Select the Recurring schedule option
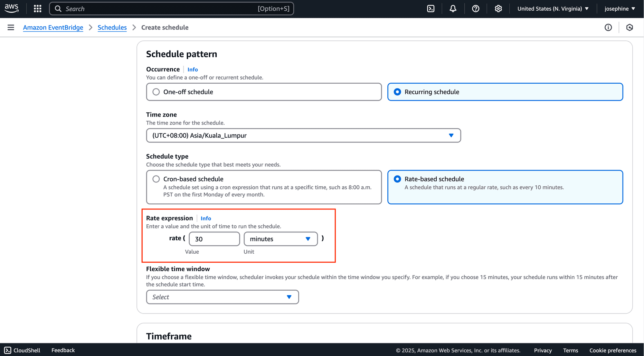The width and height of the screenshot is (644, 356). click(505, 92)
